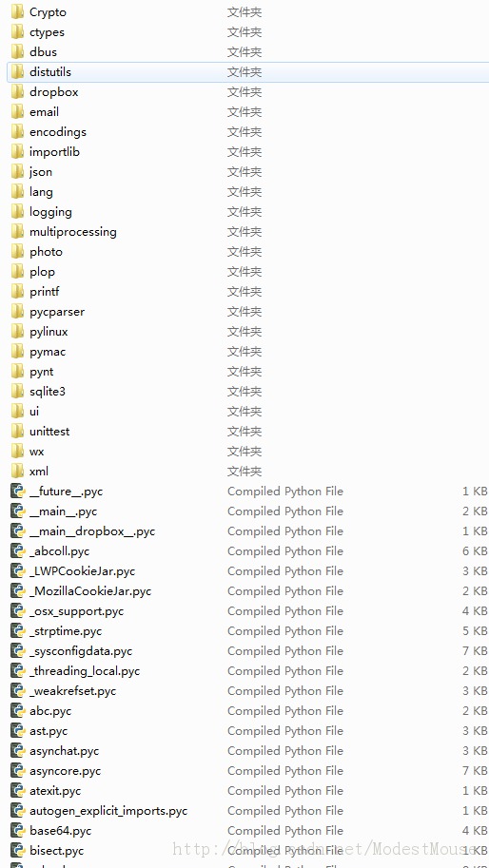
Task: Select the plop folder name
Action: [42, 272]
